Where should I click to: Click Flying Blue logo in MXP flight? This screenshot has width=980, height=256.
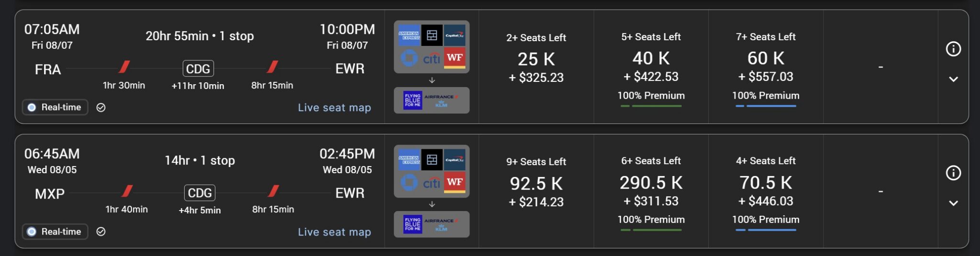[412, 224]
